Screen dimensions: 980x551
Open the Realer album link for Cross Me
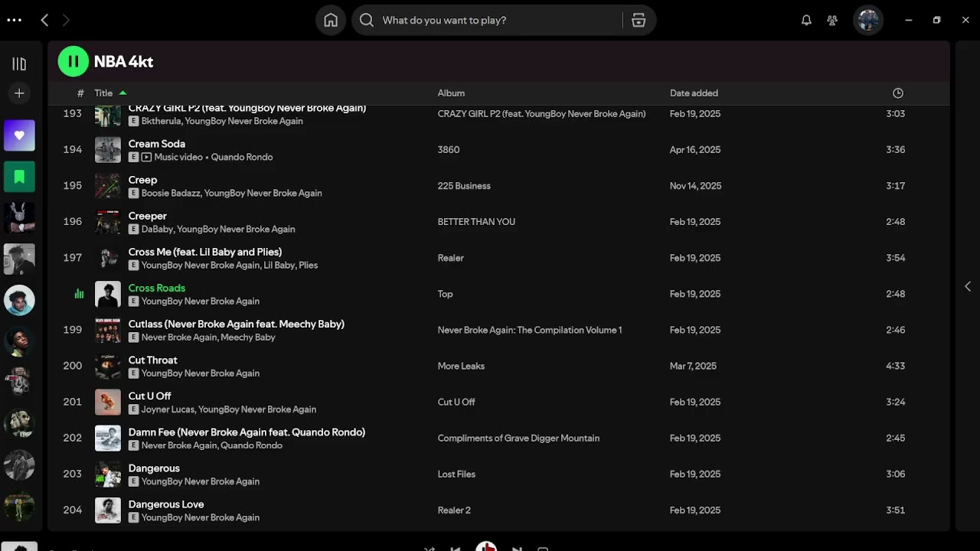pos(451,258)
